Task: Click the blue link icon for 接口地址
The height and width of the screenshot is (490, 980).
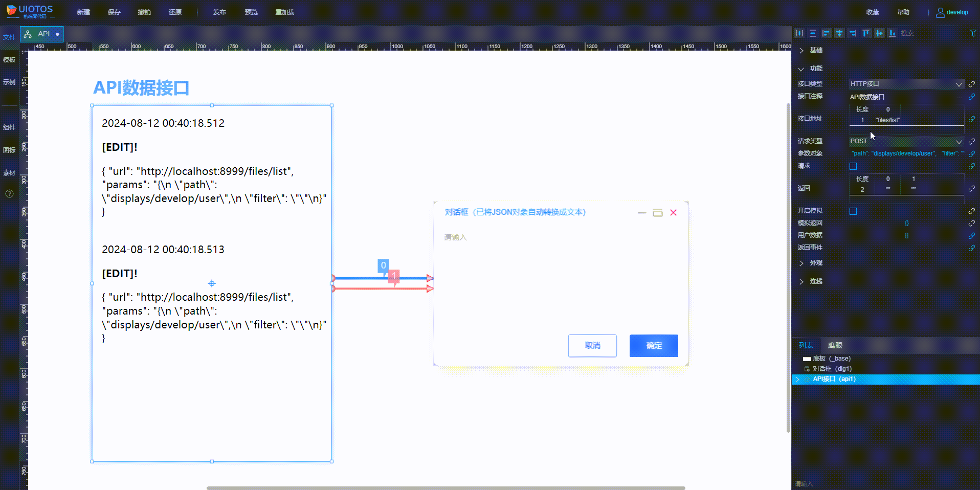Action: (x=971, y=119)
